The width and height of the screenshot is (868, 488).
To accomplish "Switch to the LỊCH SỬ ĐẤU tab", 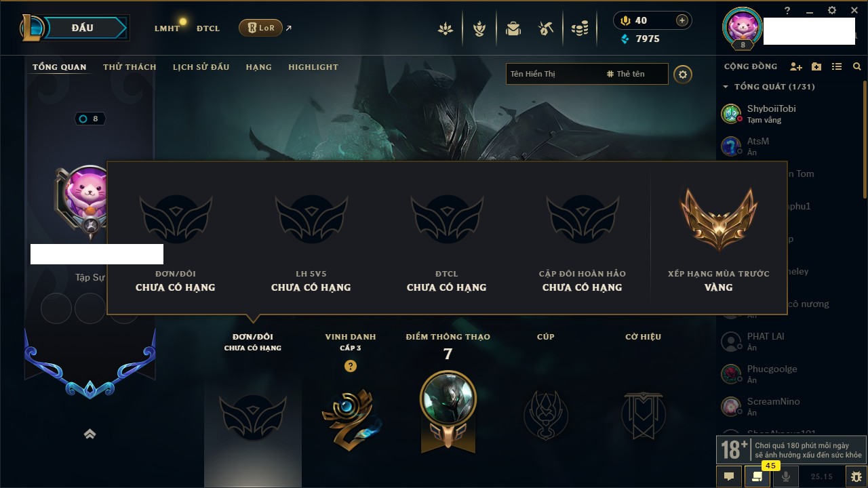I will click(x=201, y=67).
